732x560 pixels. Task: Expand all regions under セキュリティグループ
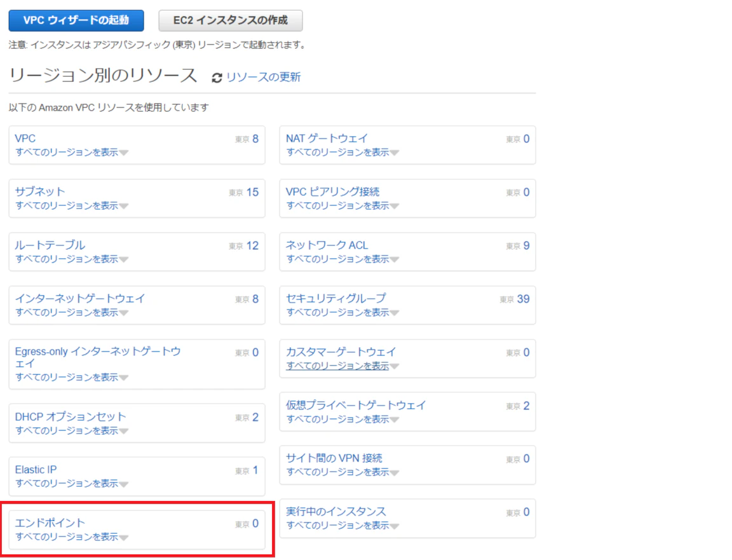342,312
